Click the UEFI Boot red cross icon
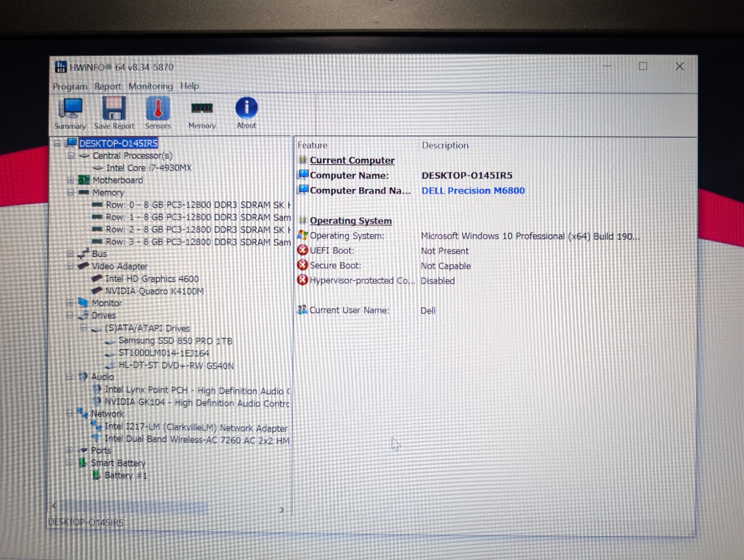Image resolution: width=744 pixels, height=560 pixels. [x=303, y=250]
